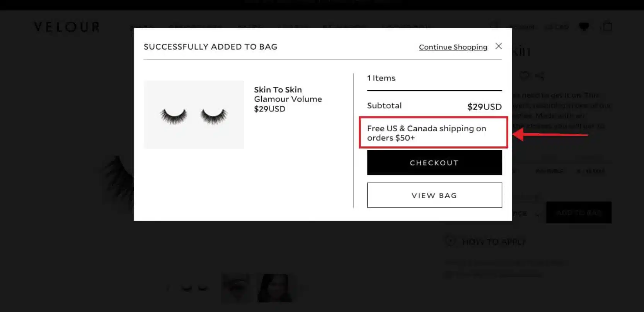Click the search icon in the header
The width and height of the screenshot is (644, 312).
[494, 26]
